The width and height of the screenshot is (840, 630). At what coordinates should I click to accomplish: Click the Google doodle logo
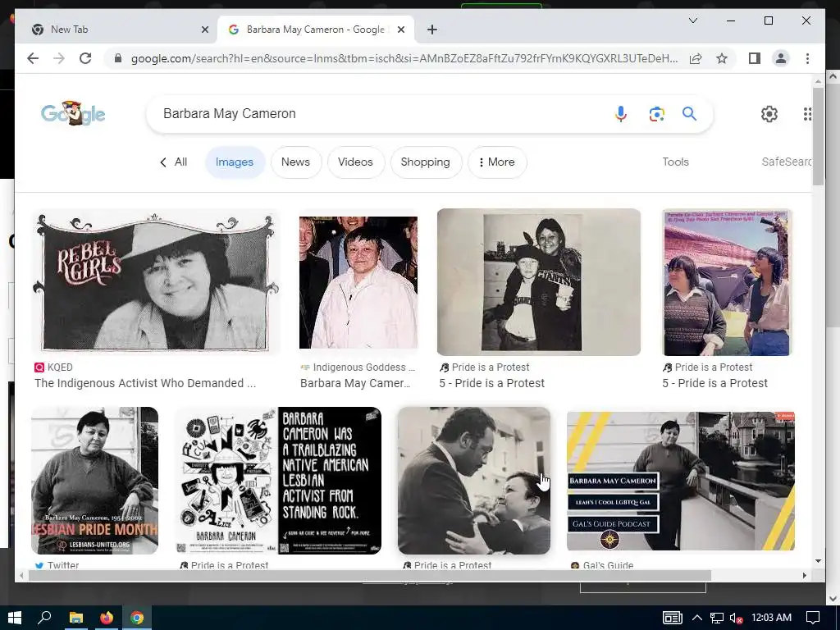73,113
